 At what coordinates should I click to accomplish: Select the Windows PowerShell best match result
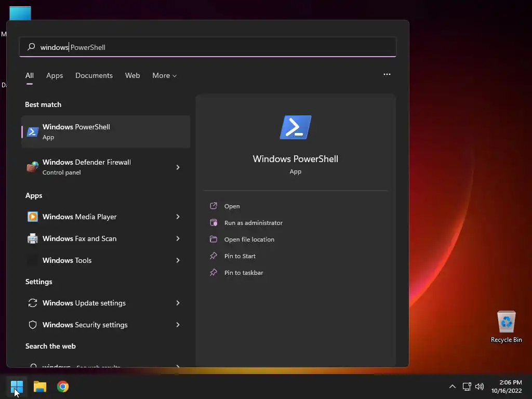click(x=105, y=131)
